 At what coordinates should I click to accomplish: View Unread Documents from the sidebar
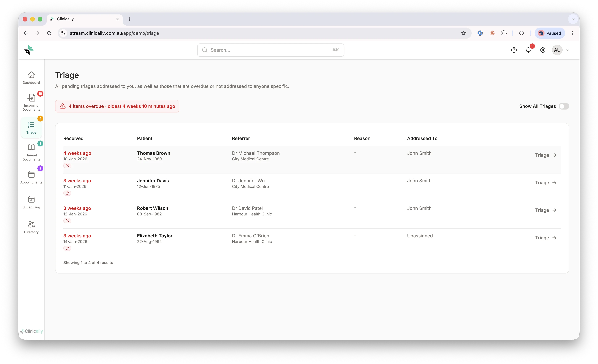[31, 152]
